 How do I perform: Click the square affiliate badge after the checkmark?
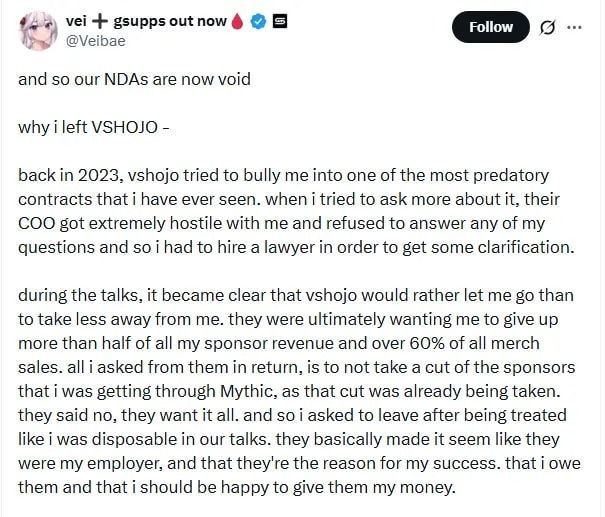click(x=280, y=22)
